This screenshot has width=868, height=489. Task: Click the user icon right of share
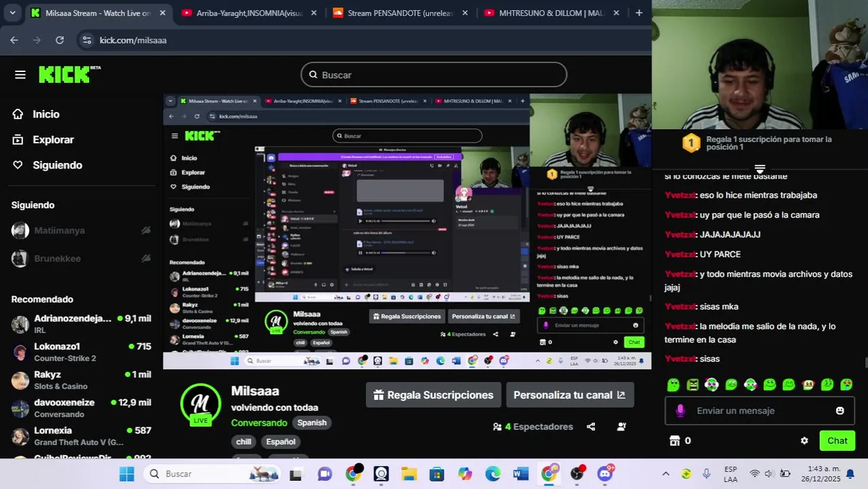point(621,427)
